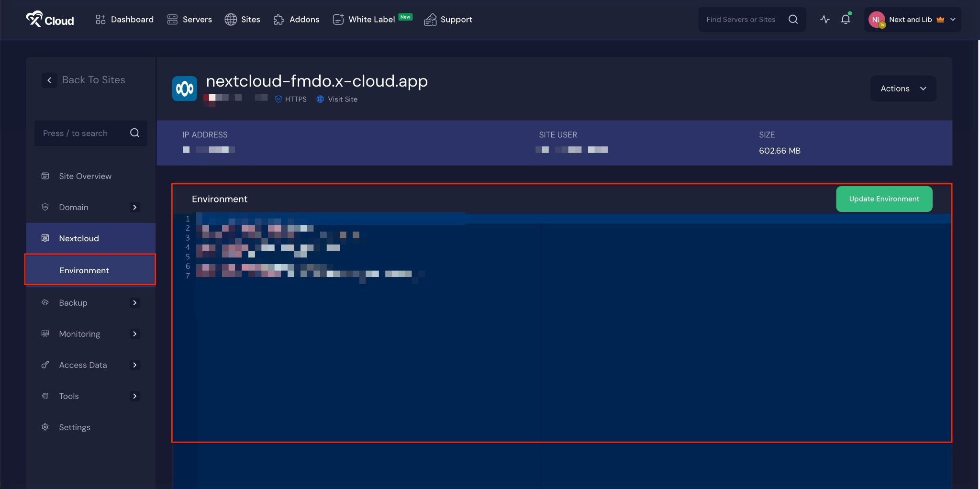Image resolution: width=980 pixels, height=489 pixels.
Task: Click the Cloud logo at the top left
Action: pyautogui.click(x=50, y=20)
